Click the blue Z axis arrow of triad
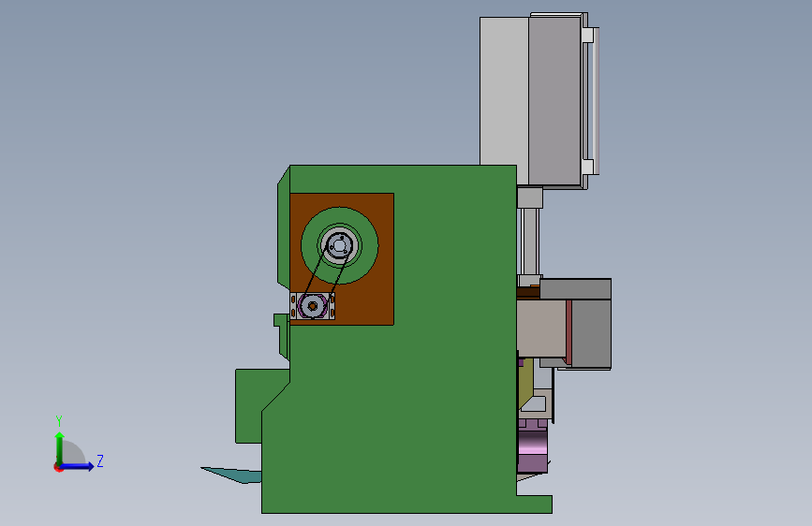The image size is (812, 526). 78,466
